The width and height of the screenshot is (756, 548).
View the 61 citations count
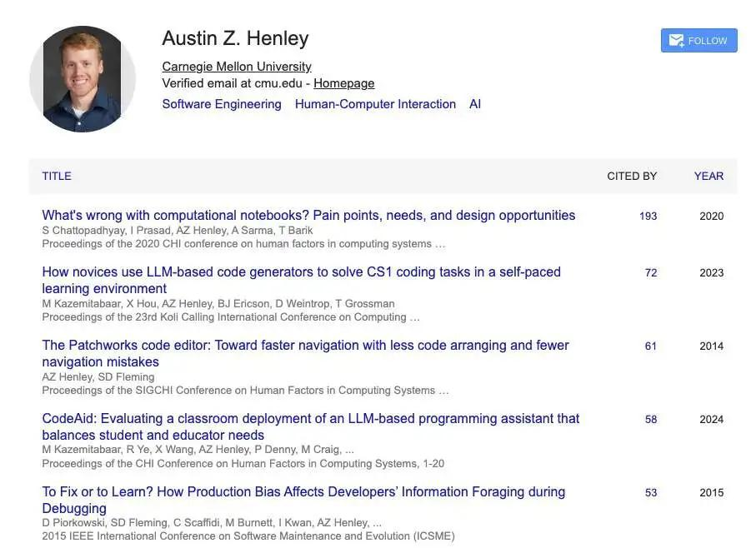[651, 346]
